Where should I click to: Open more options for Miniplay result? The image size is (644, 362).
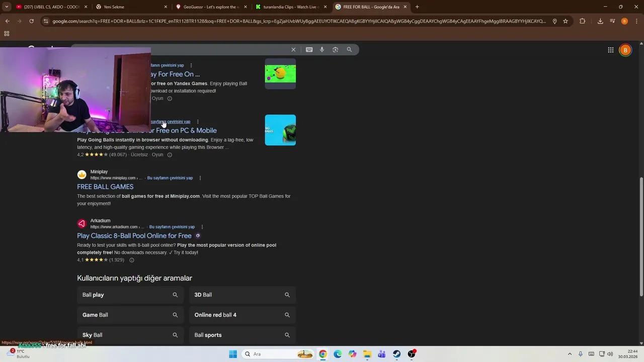click(x=200, y=178)
